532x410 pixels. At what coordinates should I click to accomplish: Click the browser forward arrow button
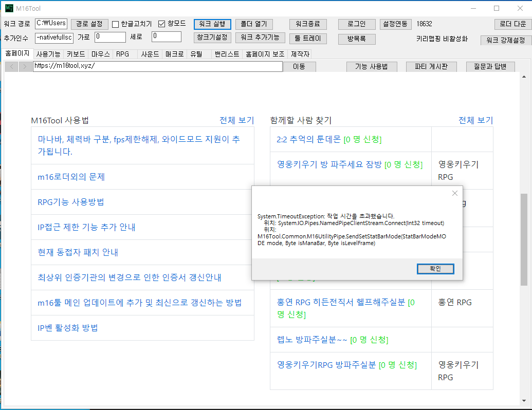(25, 67)
